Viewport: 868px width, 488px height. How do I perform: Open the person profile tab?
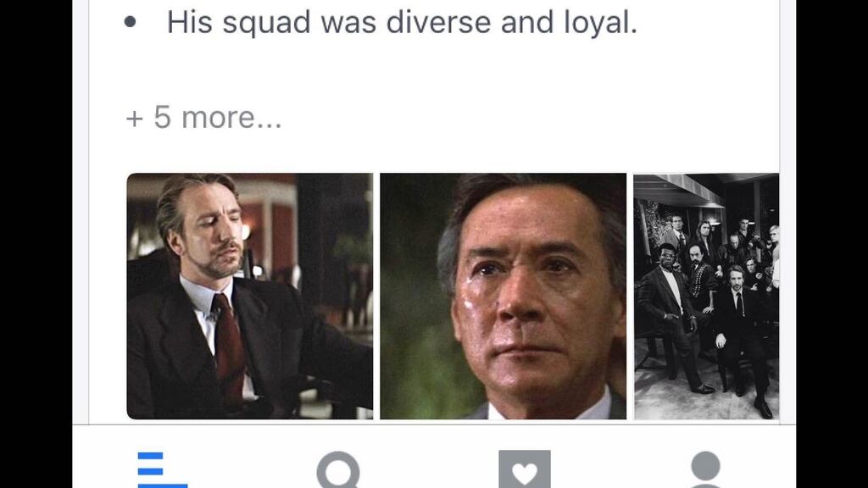click(x=705, y=469)
